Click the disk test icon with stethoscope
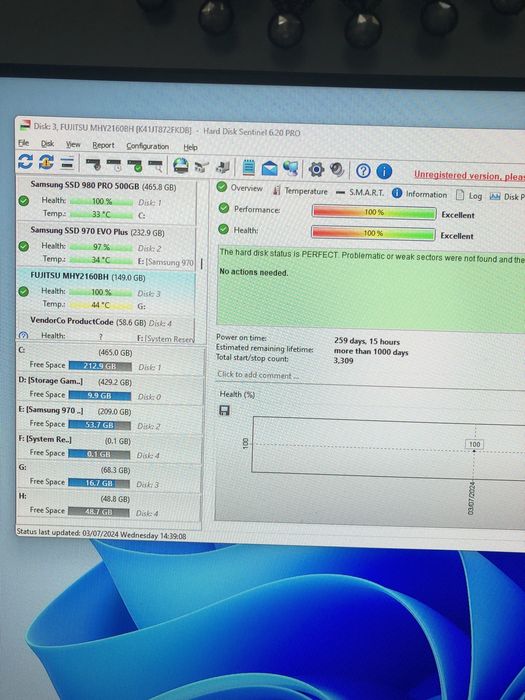 pos(94,165)
